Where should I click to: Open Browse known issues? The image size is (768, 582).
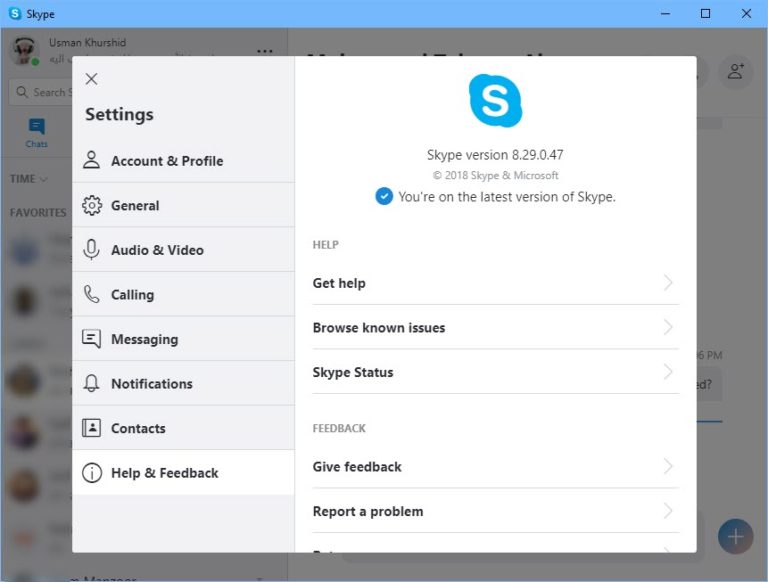point(496,328)
